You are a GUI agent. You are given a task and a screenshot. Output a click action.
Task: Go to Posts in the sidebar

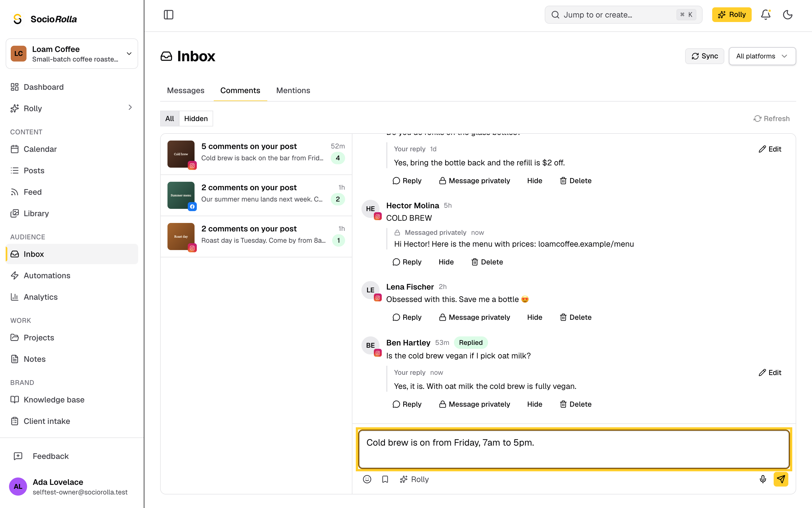click(x=72, y=171)
